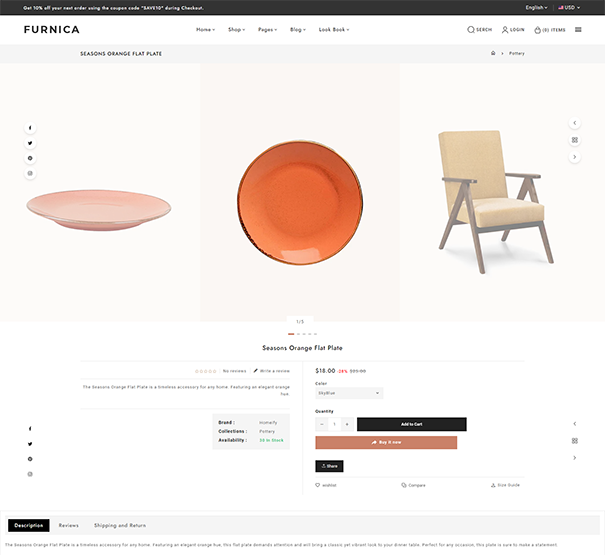605x555 pixels.
Task: Open the shopping bag cart icon
Action: (x=538, y=30)
